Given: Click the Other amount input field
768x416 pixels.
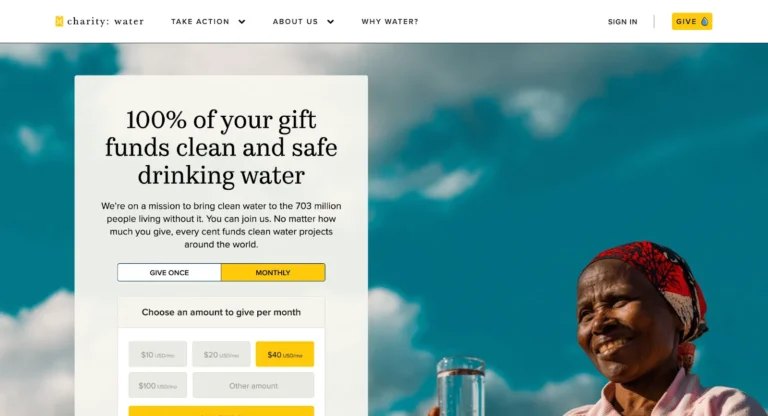Looking at the screenshot, I should point(253,385).
